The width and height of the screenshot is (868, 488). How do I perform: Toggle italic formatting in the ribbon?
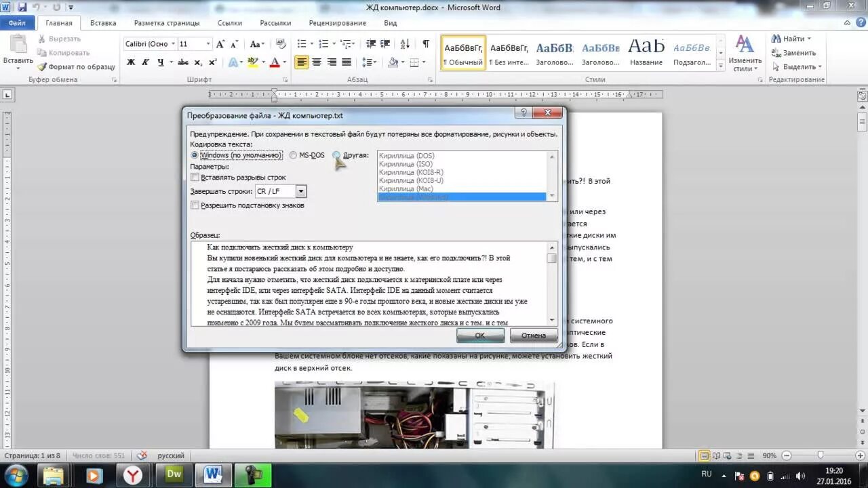146,62
